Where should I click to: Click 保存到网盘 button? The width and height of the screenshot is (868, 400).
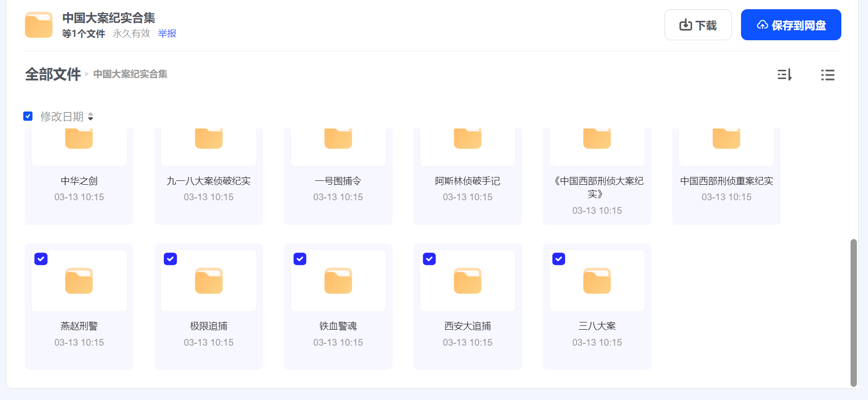[790, 25]
